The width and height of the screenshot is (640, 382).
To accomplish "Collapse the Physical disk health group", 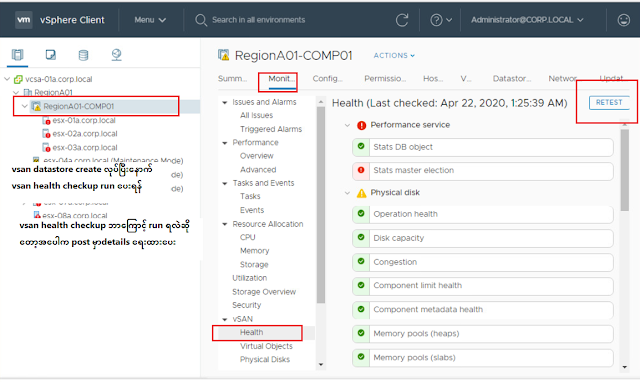I will (347, 193).
